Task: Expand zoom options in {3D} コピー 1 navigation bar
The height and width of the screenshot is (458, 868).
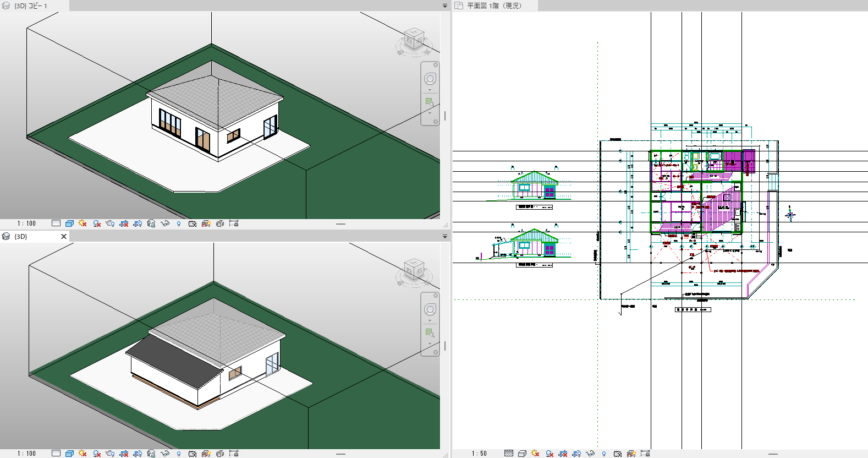Action: (430, 113)
